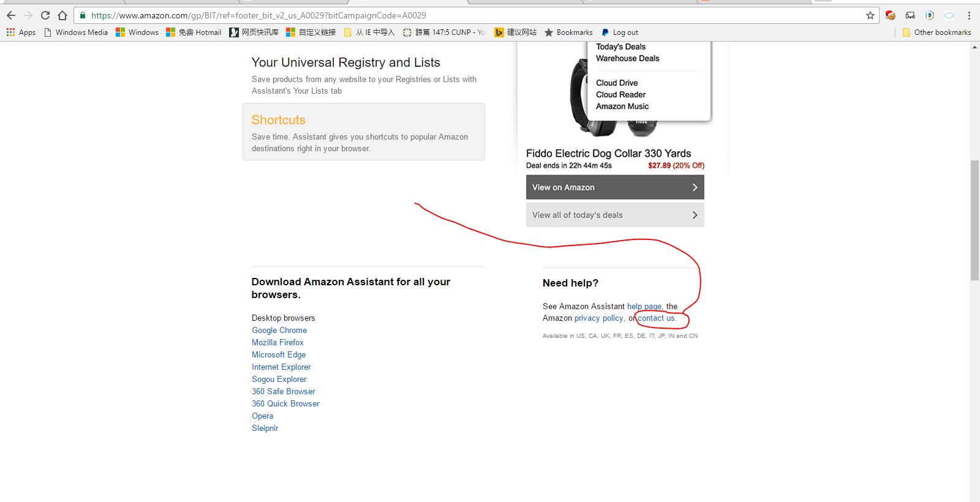
Task: Open the 自定义链接 bookmark
Action: click(311, 32)
